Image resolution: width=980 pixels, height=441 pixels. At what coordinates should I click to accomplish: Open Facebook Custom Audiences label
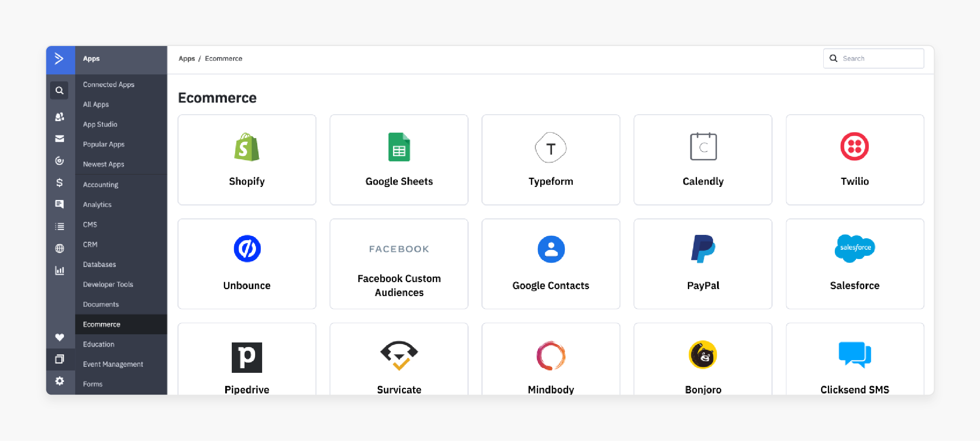tap(399, 286)
